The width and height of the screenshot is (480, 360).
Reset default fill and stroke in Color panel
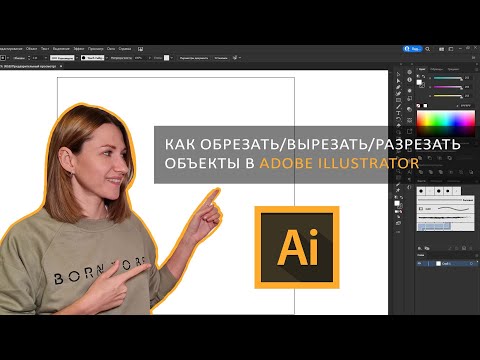tap(418, 76)
